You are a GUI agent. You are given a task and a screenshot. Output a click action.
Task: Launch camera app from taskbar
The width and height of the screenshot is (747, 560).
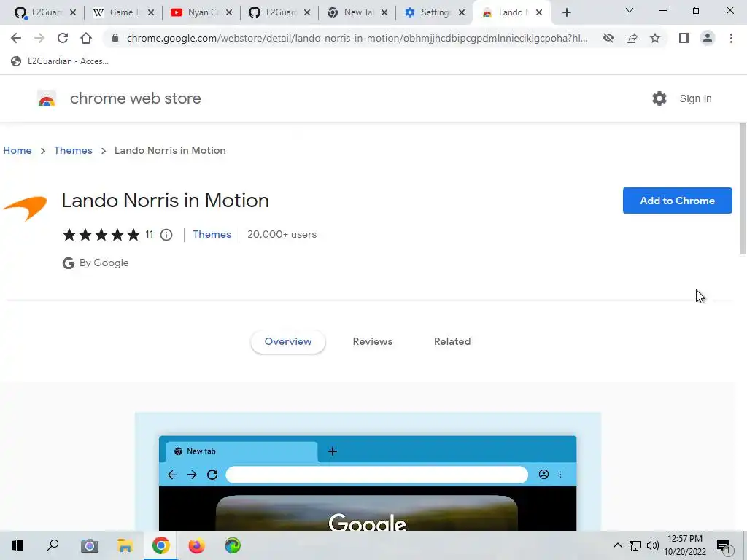click(x=89, y=545)
